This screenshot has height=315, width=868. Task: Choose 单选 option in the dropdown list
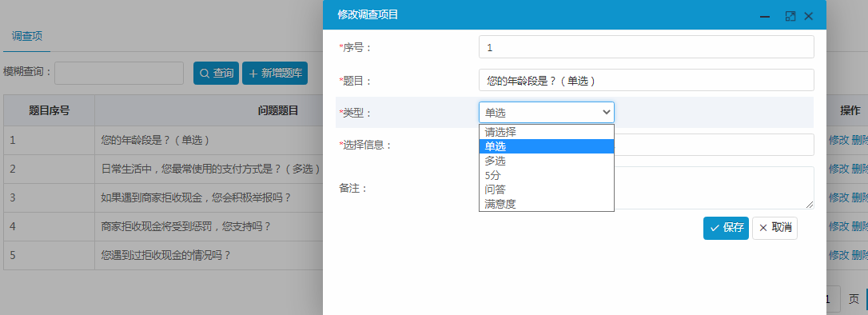547,146
